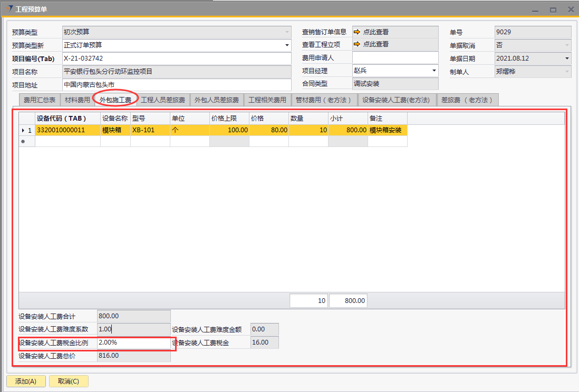
Task: Click the new-row asterisk marker
Action: tap(23, 142)
